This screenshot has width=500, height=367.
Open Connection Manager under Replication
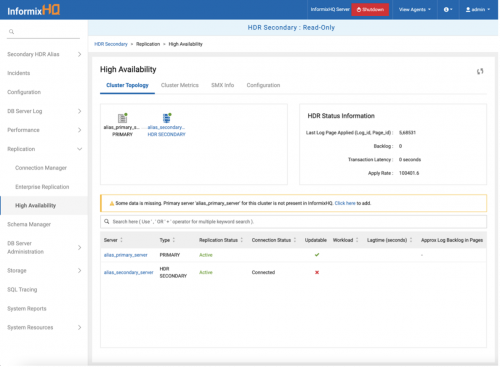coord(41,168)
